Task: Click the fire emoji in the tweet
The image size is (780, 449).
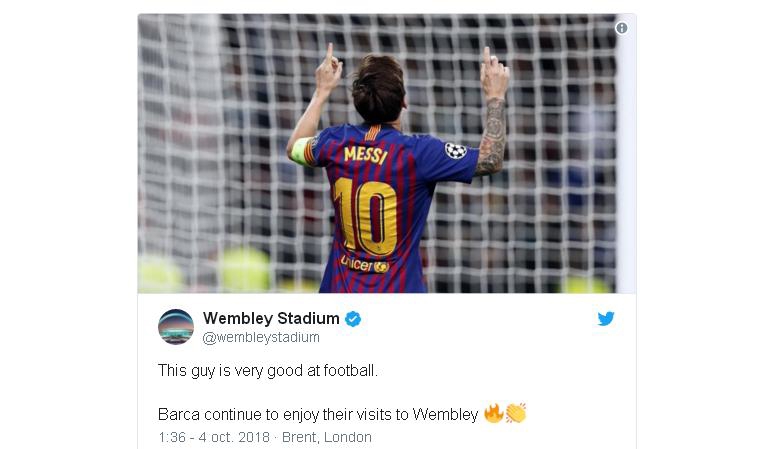Action: [493, 413]
